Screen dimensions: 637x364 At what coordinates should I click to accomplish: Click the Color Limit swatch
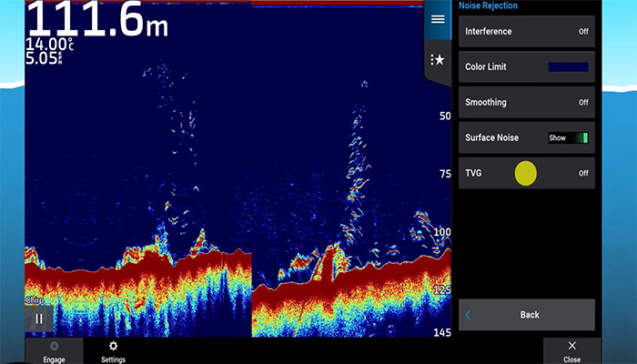click(568, 67)
